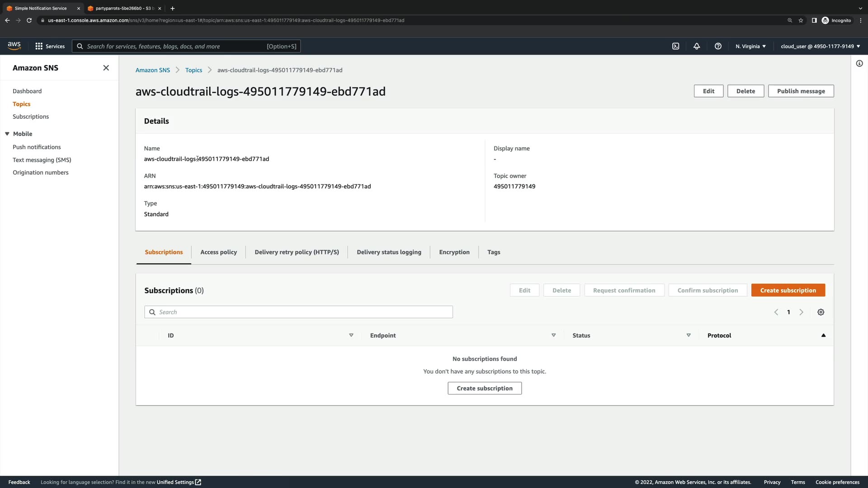Viewport: 868px width, 488px height.
Task: Click the orange Create subscription button
Action: point(788,290)
